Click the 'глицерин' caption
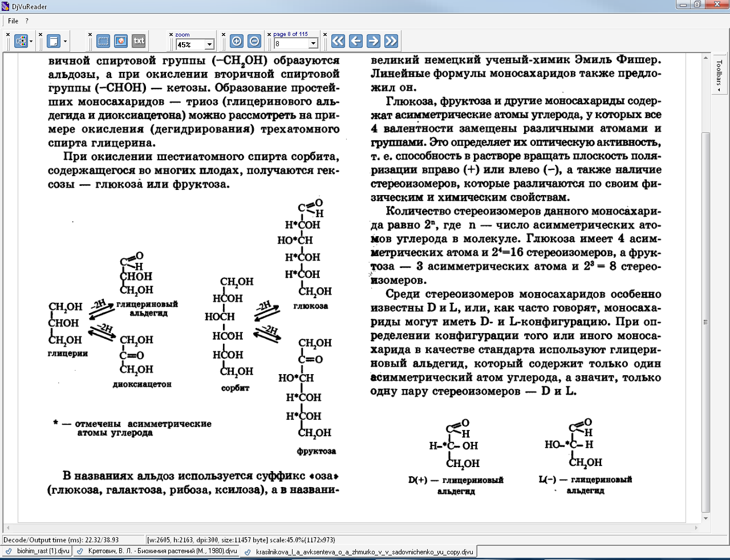The image size is (730, 560). [x=67, y=354]
